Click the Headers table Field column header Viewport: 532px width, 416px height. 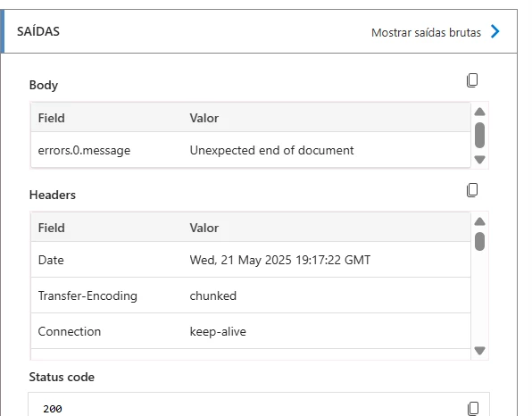pos(51,228)
